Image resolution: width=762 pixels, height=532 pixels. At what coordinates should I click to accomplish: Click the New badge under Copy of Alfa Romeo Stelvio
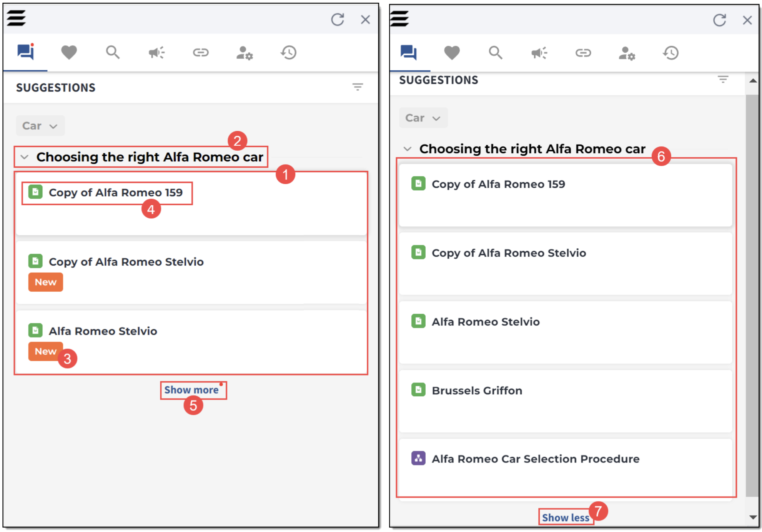click(x=45, y=282)
